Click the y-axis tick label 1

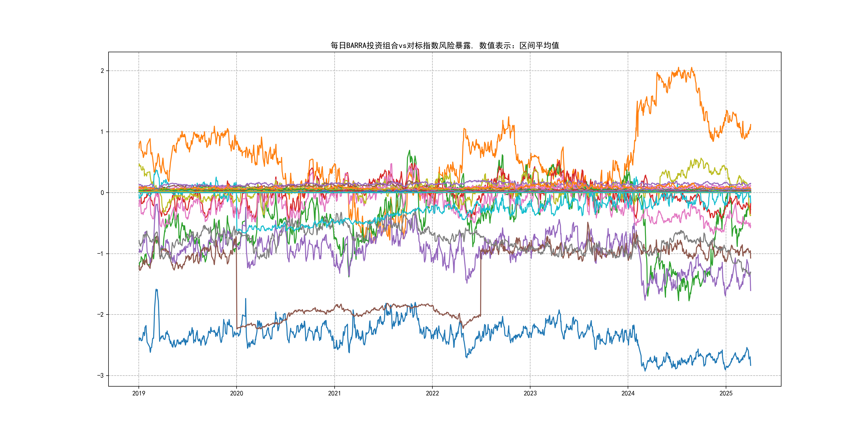pyautogui.click(x=102, y=132)
